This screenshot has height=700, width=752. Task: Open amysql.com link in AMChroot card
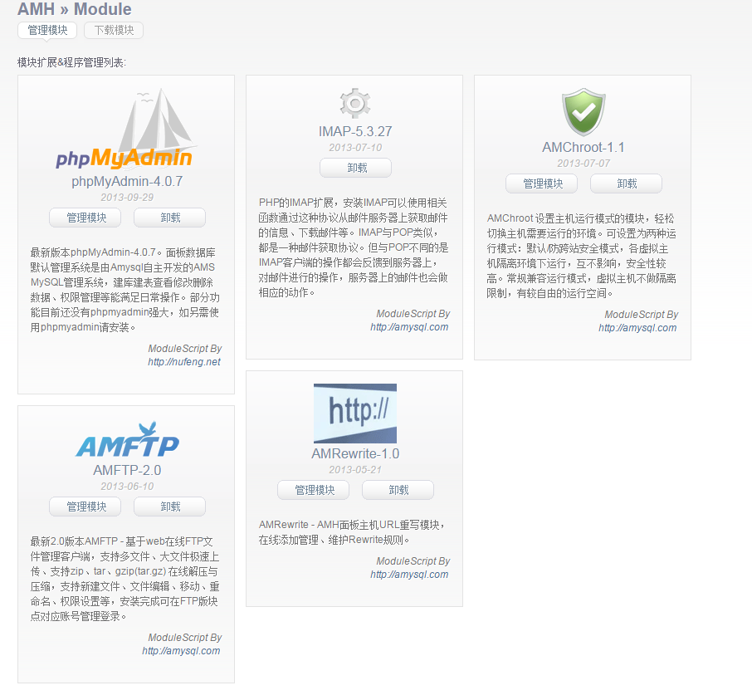(x=637, y=328)
